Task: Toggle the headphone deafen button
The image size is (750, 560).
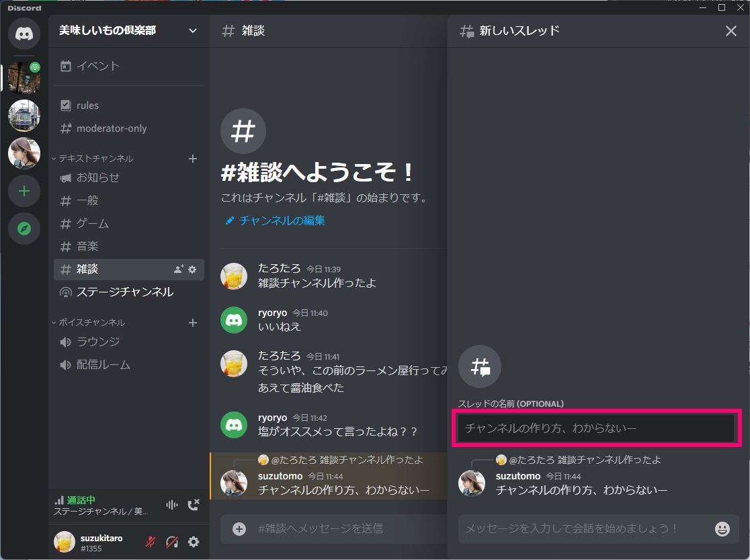Action: (x=172, y=542)
